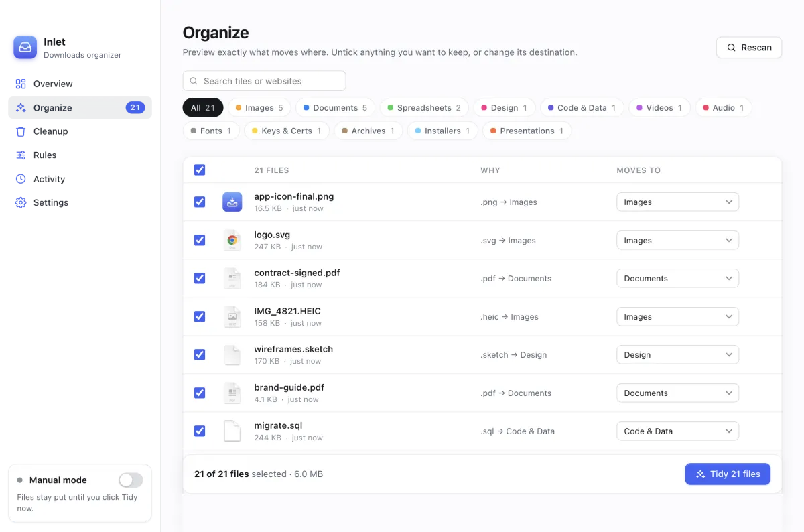
Task: Uncheck the app-icon-final.png checkbox
Action: point(200,202)
